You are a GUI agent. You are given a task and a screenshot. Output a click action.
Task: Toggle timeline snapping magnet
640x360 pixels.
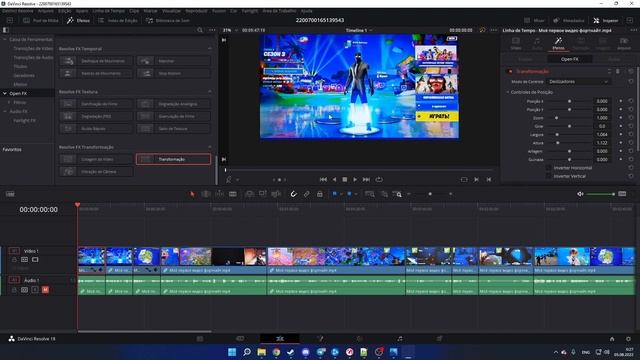pos(293,194)
